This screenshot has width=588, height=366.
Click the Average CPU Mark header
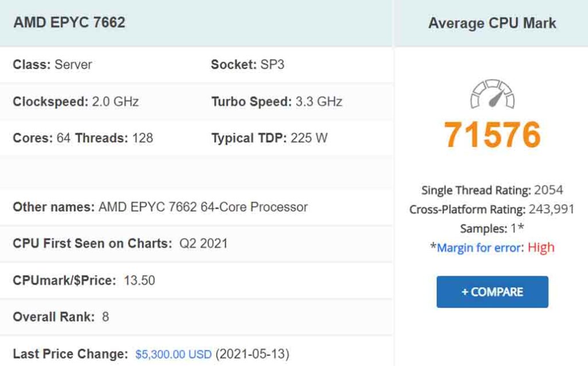[x=492, y=23]
